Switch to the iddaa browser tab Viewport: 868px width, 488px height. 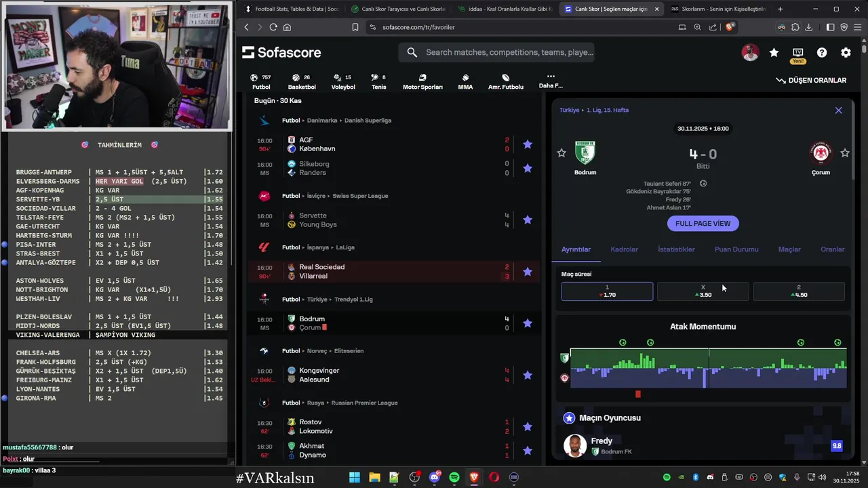(x=505, y=9)
